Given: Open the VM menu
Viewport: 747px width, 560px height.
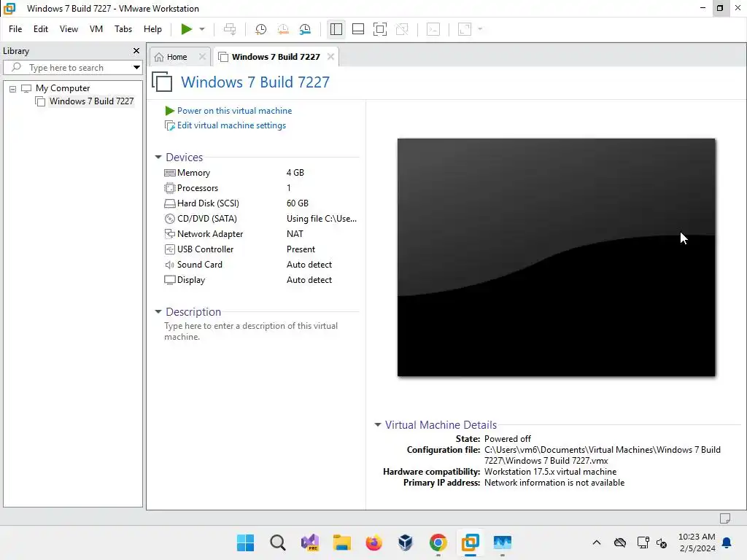Looking at the screenshot, I should (x=96, y=29).
